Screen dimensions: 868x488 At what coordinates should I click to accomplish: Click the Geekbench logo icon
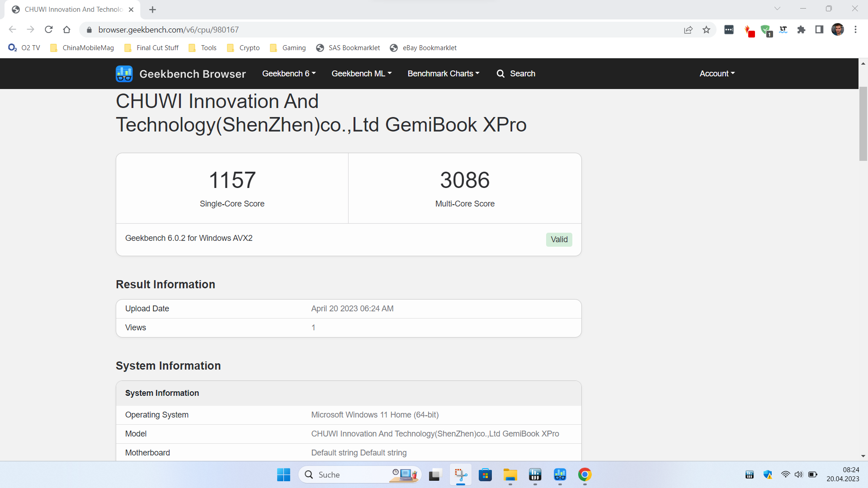point(124,74)
